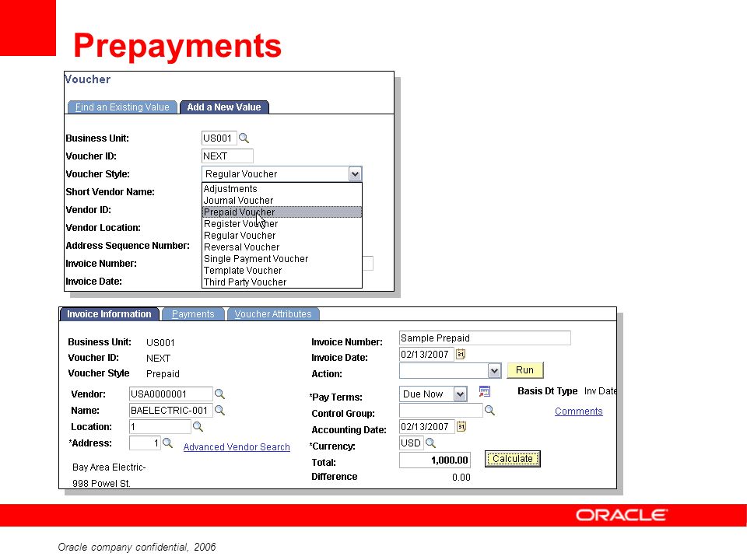Click the Accounting Date field

pos(427,427)
